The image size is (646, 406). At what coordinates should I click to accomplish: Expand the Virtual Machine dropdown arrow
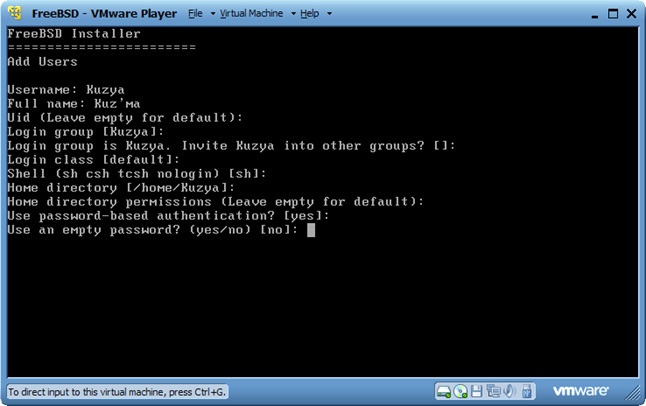[293, 15]
